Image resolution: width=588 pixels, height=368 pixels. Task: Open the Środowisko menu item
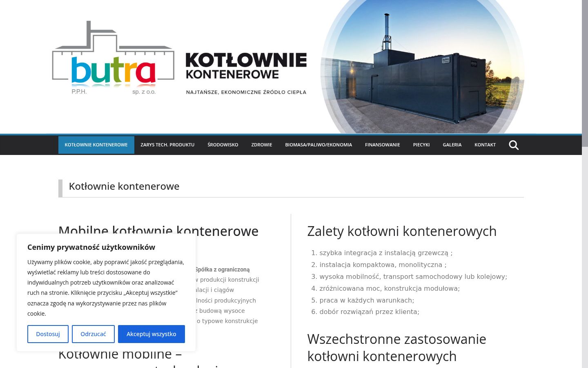[x=223, y=145]
